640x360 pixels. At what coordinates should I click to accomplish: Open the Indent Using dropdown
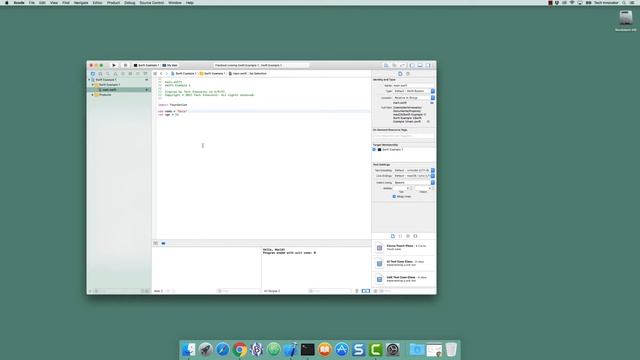pyautogui.click(x=414, y=183)
